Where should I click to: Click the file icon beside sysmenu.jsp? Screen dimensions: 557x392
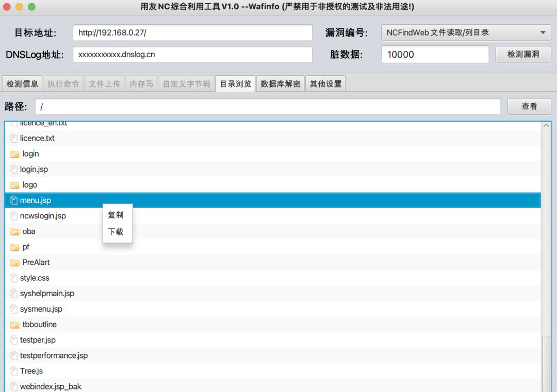click(14, 309)
